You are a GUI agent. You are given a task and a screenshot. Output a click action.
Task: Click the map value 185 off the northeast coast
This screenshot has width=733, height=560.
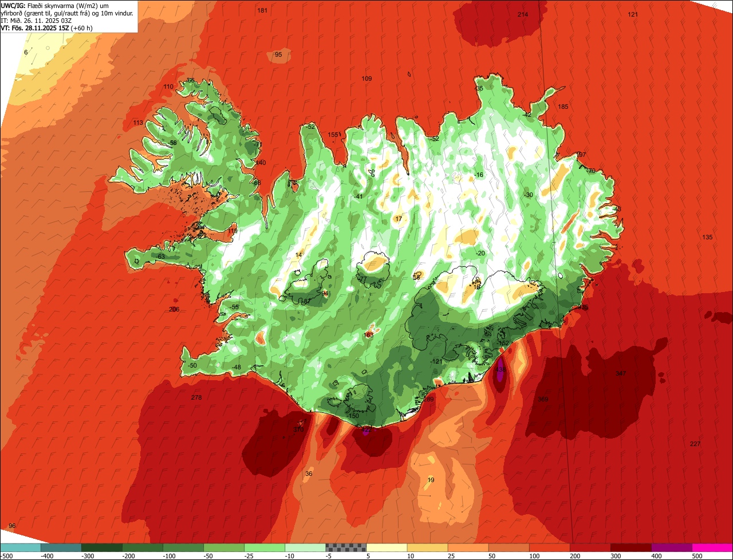click(563, 107)
